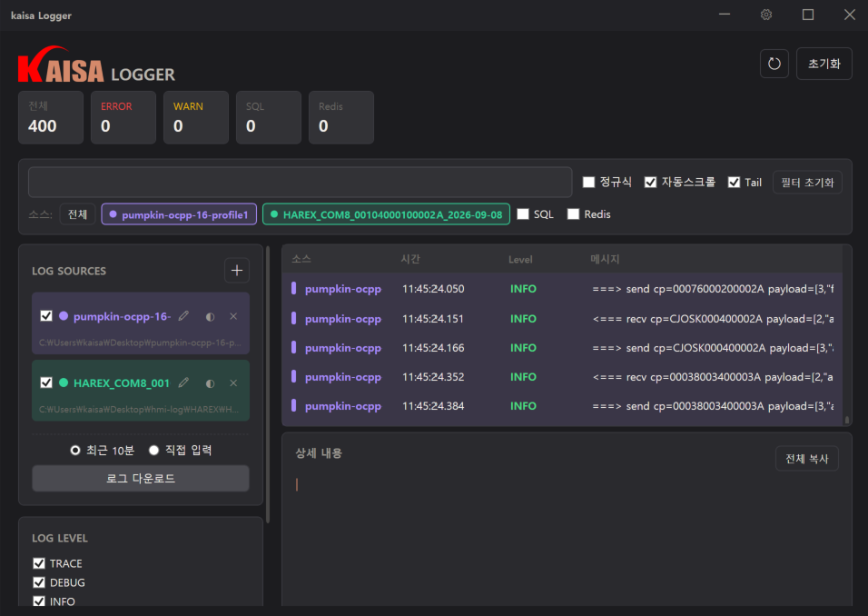Select the 직접 입력 radio option

pos(153,451)
